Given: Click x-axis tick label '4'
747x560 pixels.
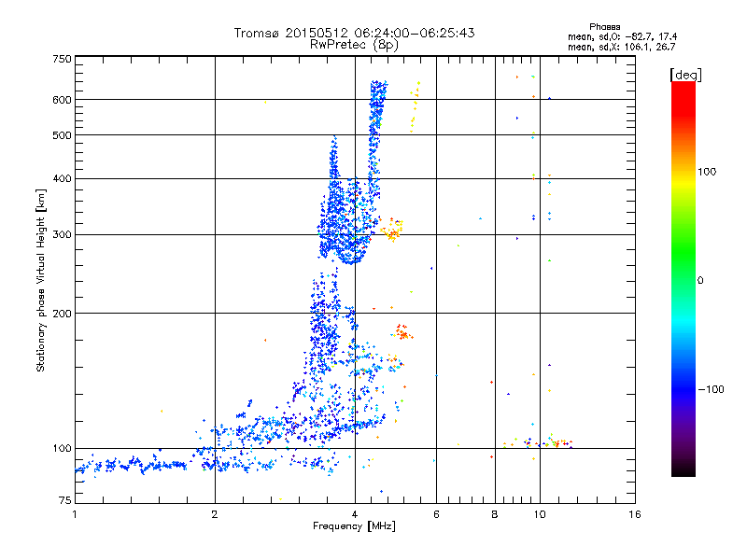Looking at the screenshot, I should point(355,514).
